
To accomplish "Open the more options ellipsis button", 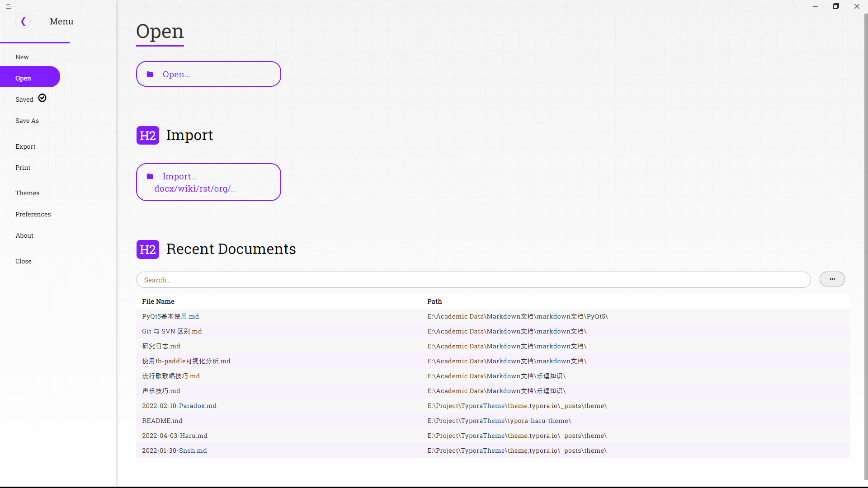I will 832,279.
